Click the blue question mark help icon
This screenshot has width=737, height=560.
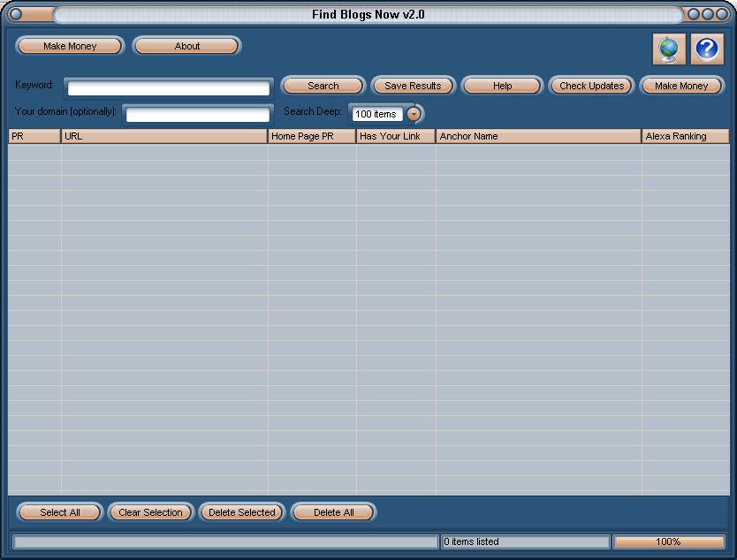[706, 49]
